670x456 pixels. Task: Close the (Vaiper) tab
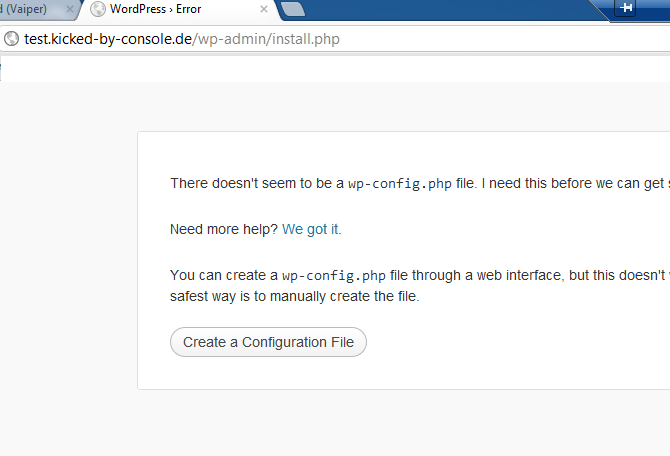[70, 9]
